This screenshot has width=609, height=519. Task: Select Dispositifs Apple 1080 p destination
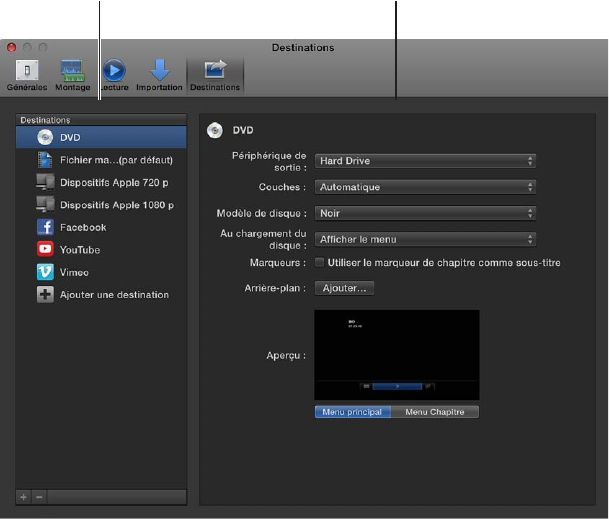(x=101, y=205)
